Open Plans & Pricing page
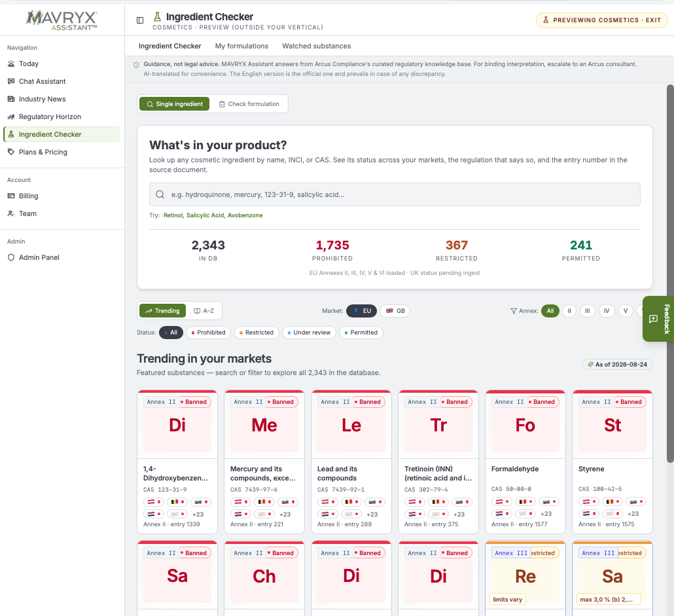This screenshot has width=674, height=616. 62,152
